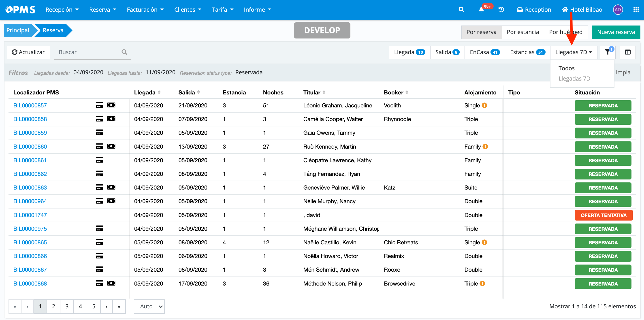Toggle the EnCasa quick filter
This screenshot has width=644, height=320.
click(484, 52)
